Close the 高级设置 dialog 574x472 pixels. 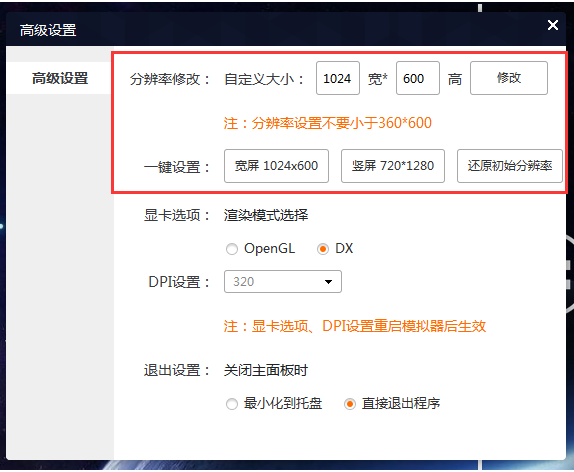tap(553, 25)
